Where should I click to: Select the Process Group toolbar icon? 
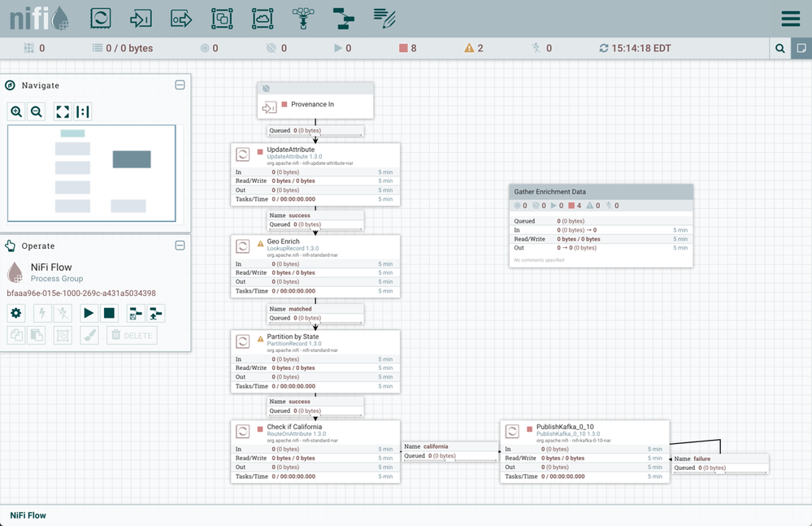(222, 18)
